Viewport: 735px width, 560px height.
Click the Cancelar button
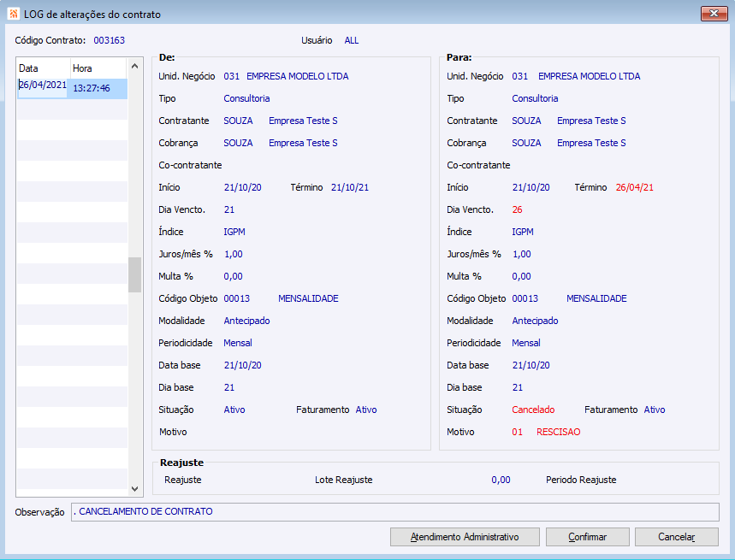[677, 537]
